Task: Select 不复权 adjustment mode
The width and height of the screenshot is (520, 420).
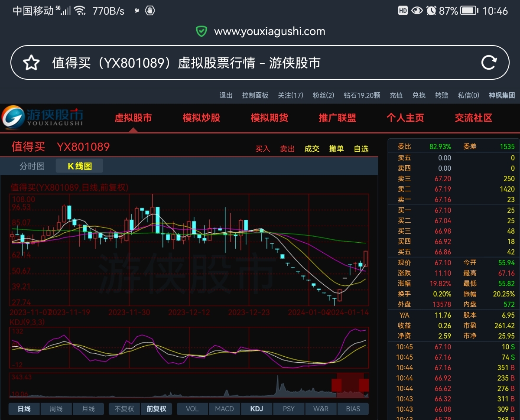Action: pyautogui.click(x=124, y=409)
